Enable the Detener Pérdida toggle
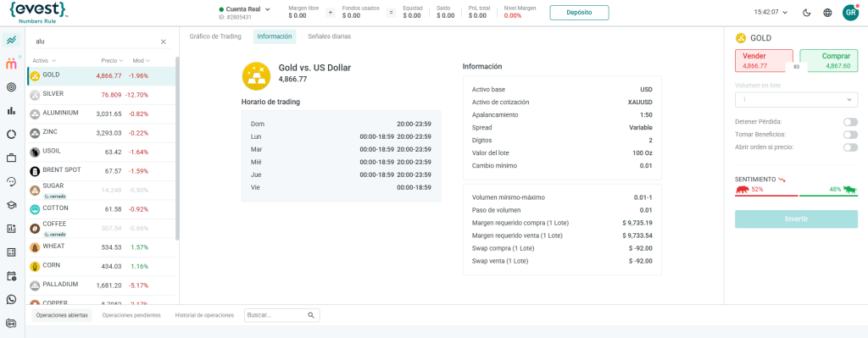The height and width of the screenshot is (338, 868). [850, 122]
